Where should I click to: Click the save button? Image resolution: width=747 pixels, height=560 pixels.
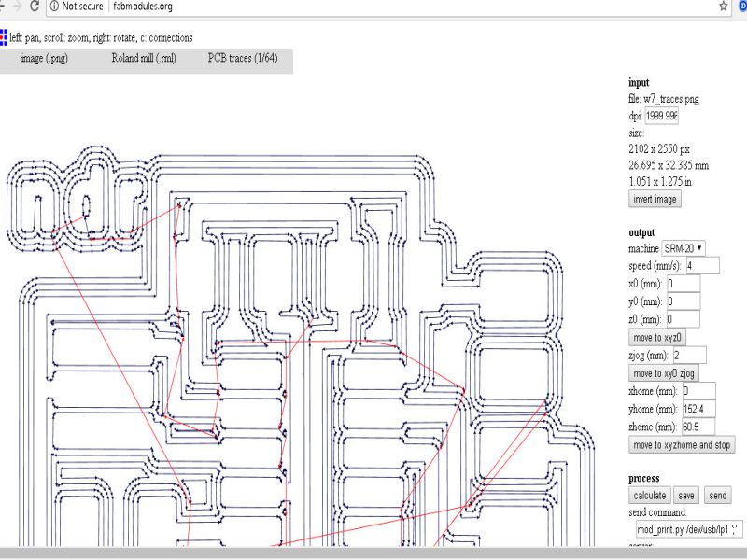pyautogui.click(x=686, y=496)
